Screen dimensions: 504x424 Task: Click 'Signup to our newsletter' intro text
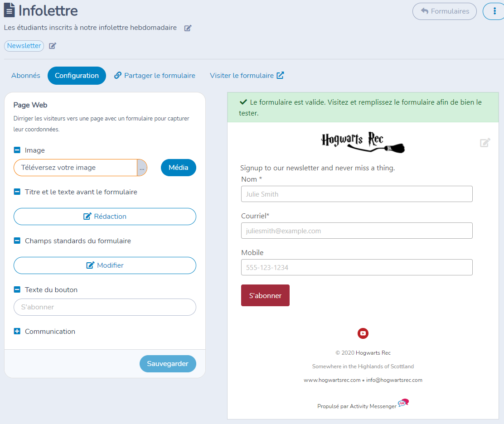[317, 168]
